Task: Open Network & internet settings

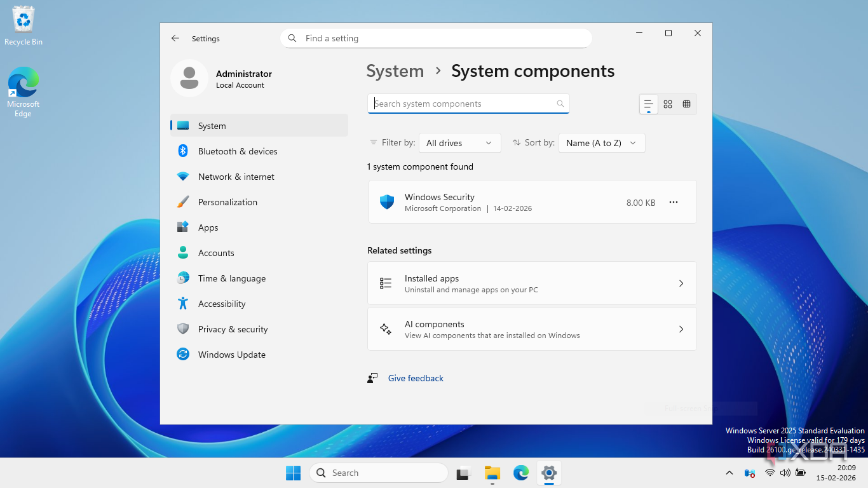Action: click(x=259, y=177)
